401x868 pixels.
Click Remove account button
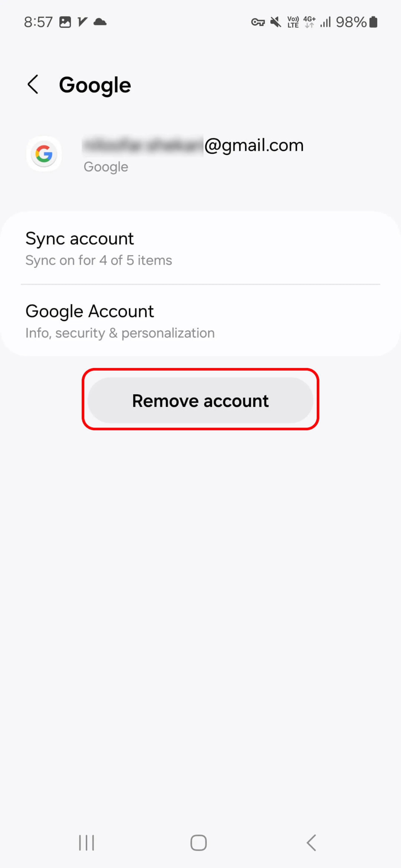pyautogui.click(x=200, y=401)
